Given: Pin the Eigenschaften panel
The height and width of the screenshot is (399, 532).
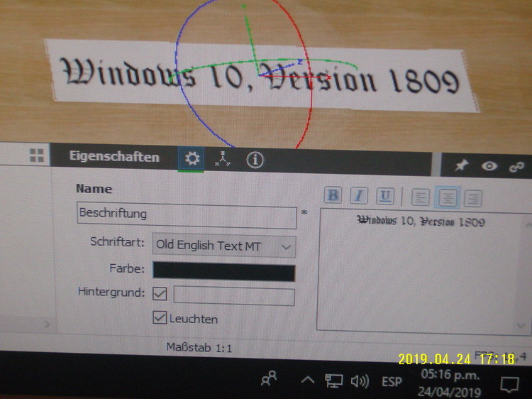Looking at the screenshot, I should [462, 165].
